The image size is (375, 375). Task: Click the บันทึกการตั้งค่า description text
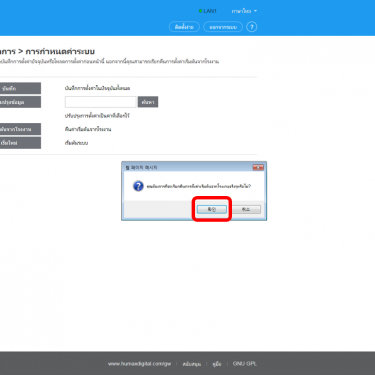point(97,88)
